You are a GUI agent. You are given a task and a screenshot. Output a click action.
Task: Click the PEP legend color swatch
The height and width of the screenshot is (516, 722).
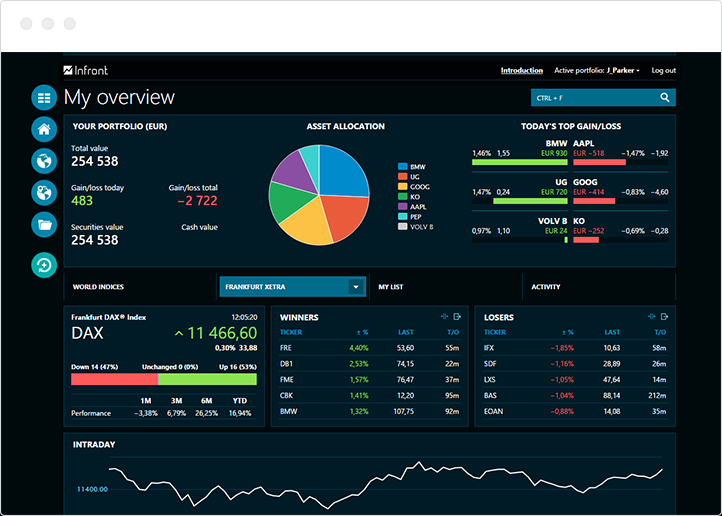[402, 216]
